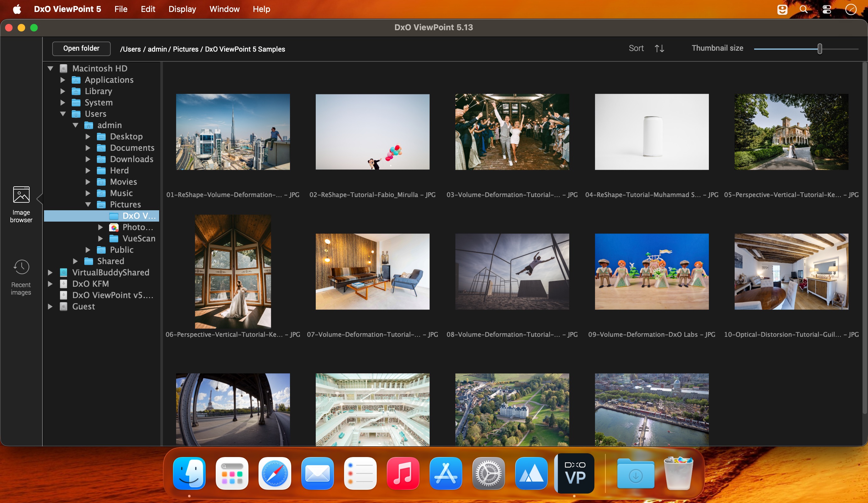Click the smiley face menu bar icon

click(782, 9)
